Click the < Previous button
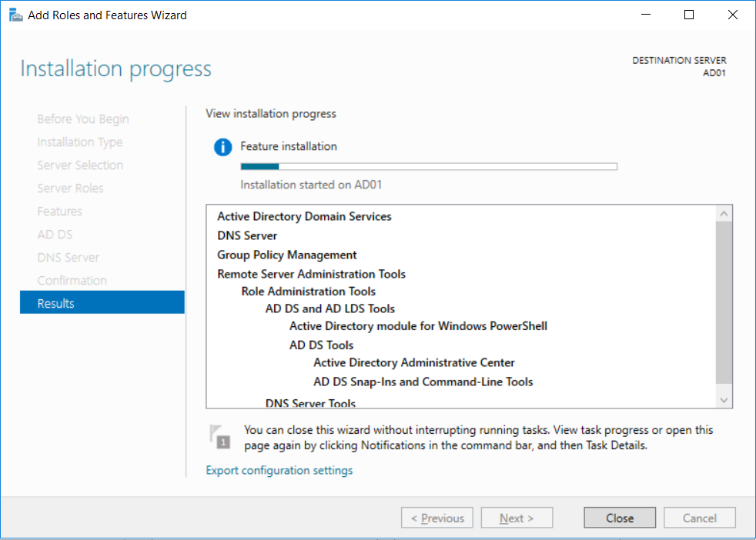Viewport: 756px width, 540px height. tap(437, 518)
